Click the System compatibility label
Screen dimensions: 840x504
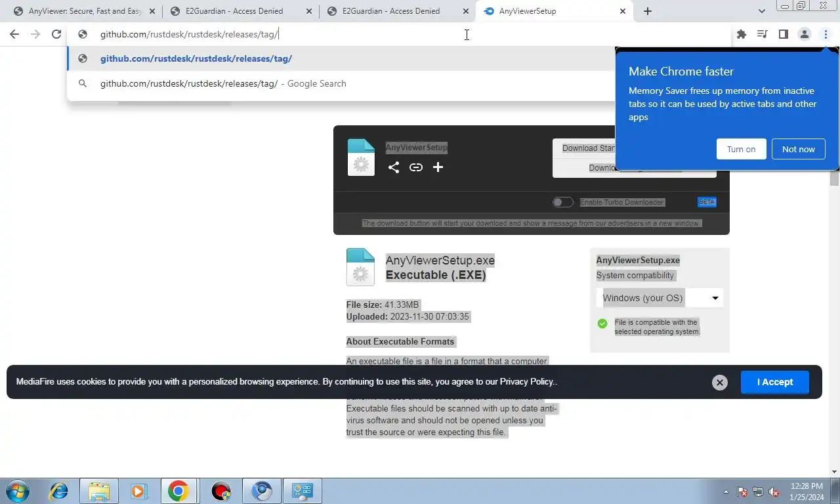coord(635,275)
